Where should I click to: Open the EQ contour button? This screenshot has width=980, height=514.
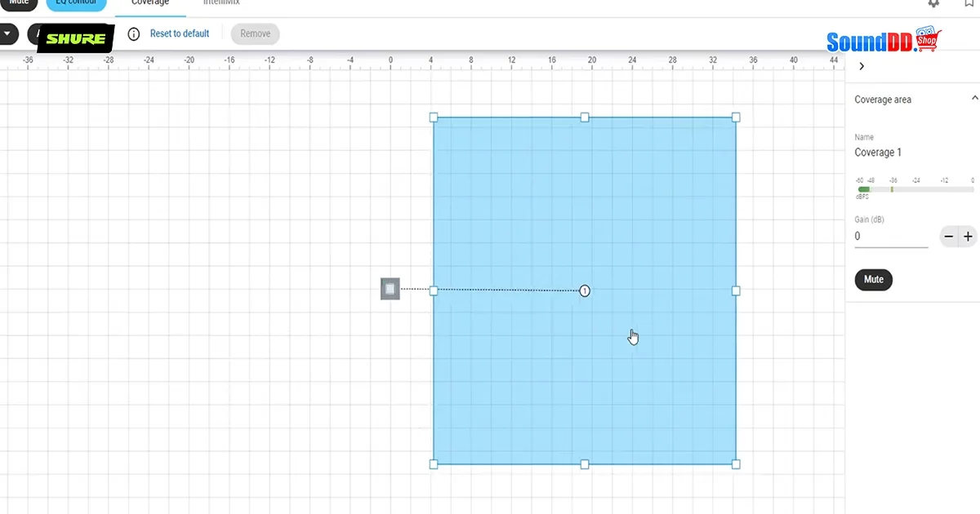[77, 4]
